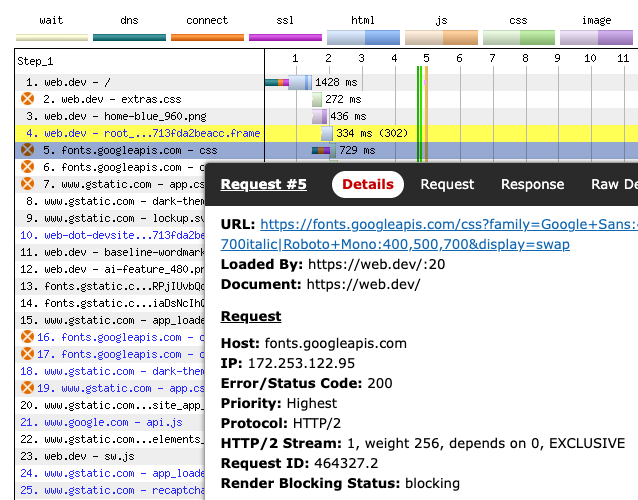This screenshot has height=500, width=638.
Task: Select row 25 www.gstatic.com recaptcha
Action: tap(110, 491)
